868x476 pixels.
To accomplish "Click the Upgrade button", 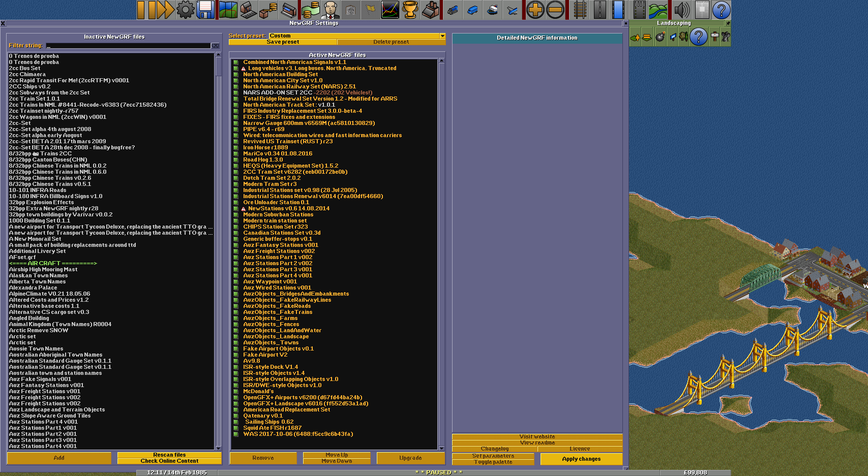I will tap(410, 458).
